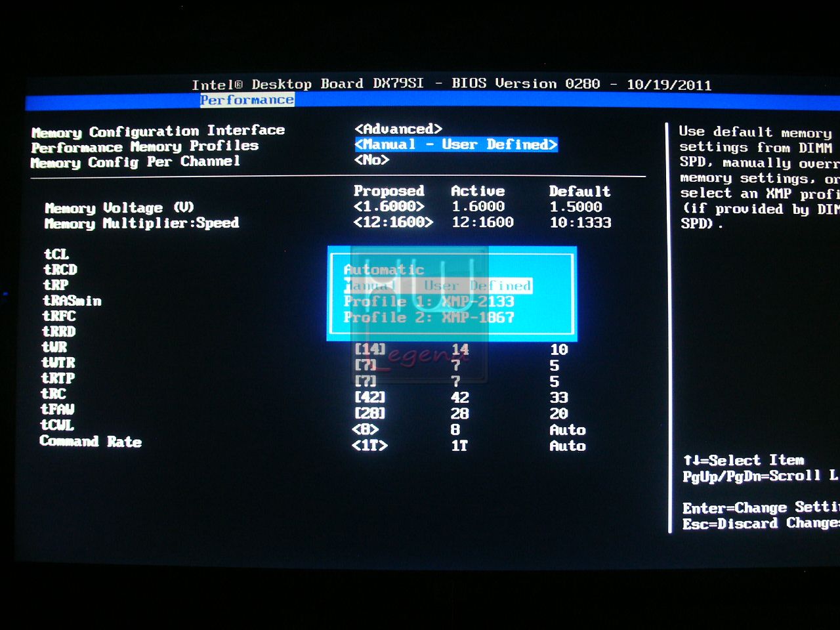Click the tRFC timing label
This screenshot has height=630, width=840.
(x=60, y=316)
